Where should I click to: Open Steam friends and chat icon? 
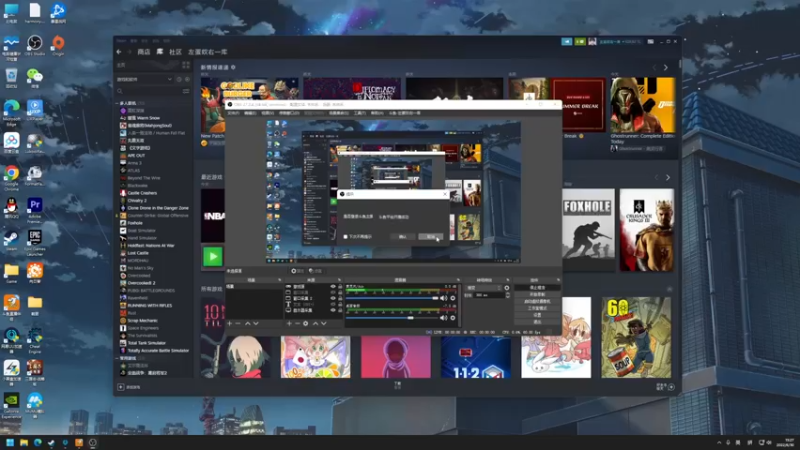(x=671, y=387)
